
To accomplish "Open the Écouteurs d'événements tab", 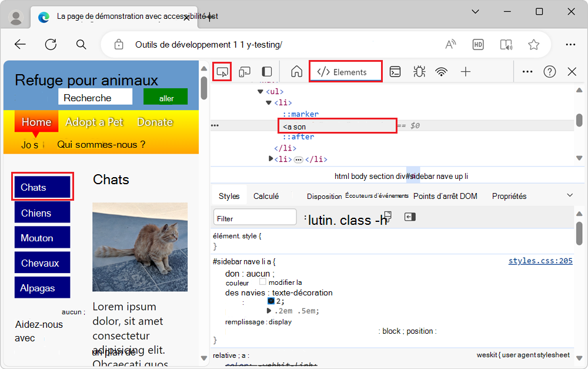I will coord(377,195).
